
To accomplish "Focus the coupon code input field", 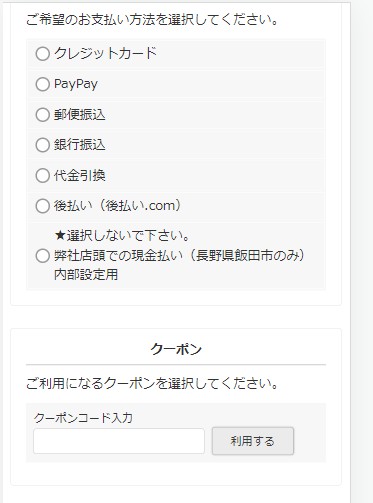I will pos(119,441).
